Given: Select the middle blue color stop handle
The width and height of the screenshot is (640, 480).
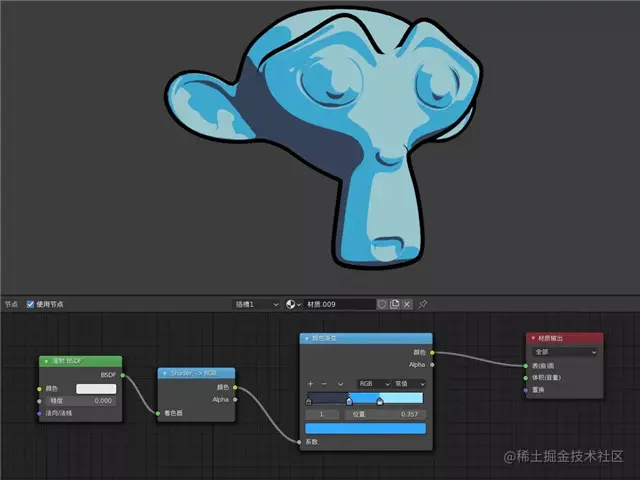Looking at the screenshot, I should click(349, 402).
